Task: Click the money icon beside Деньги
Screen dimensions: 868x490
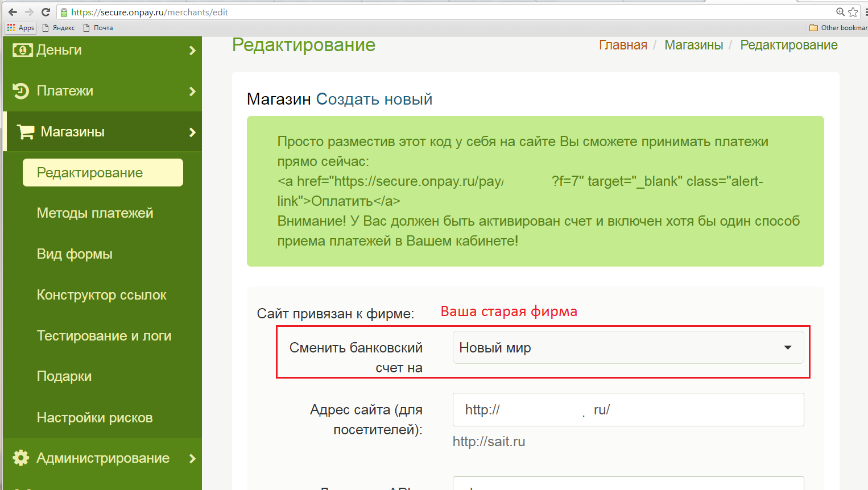Action: coord(22,51)
